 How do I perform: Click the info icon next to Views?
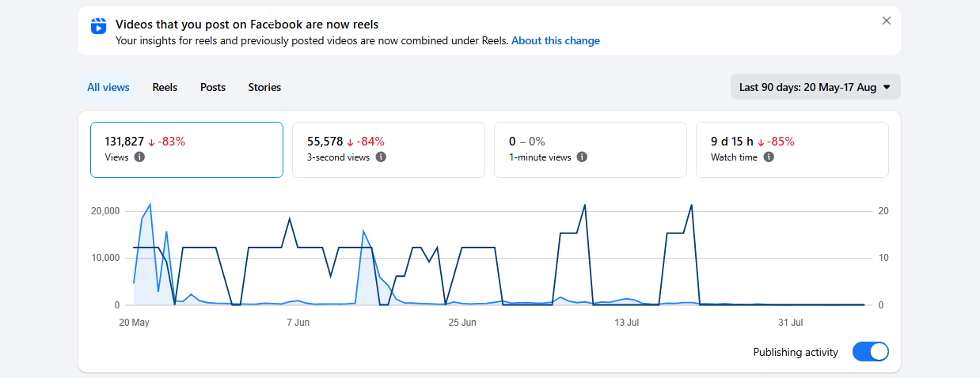pos(139,157)
